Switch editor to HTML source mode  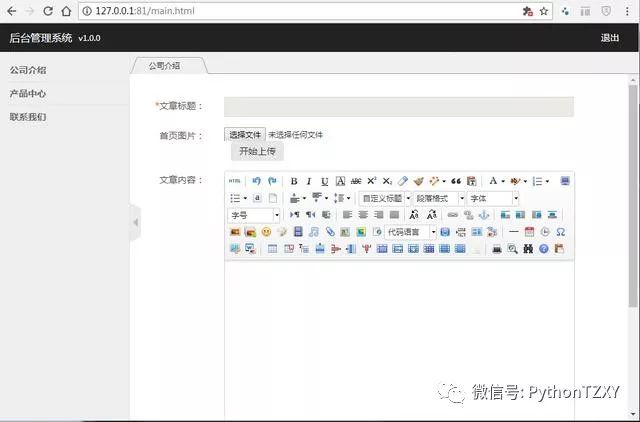click(234, 181)
